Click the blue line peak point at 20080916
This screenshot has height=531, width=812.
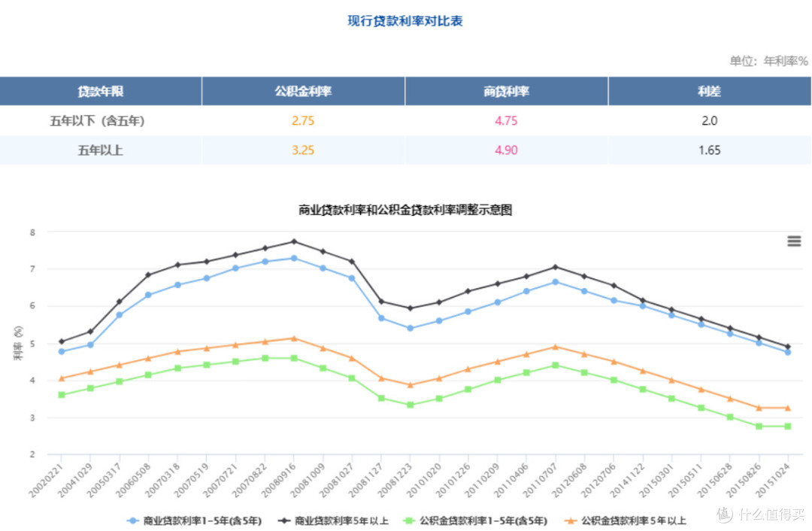coord(294,258)
